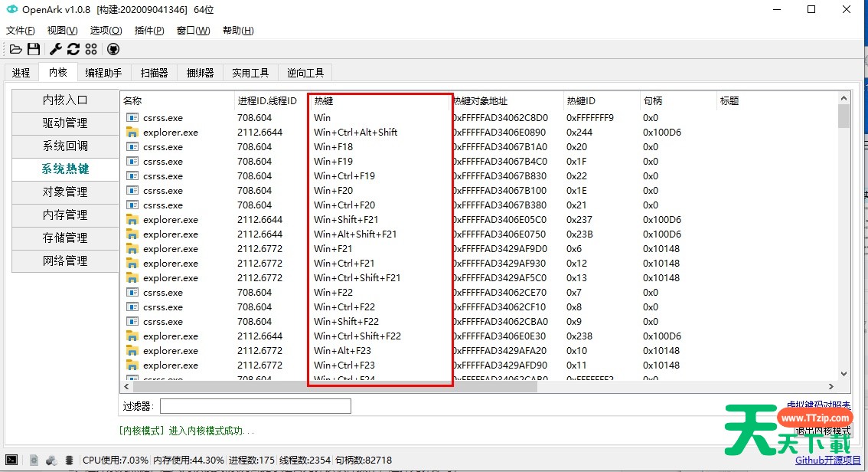Click the 退出内核模式 button

pyautogui.click(x=822, y=431)
